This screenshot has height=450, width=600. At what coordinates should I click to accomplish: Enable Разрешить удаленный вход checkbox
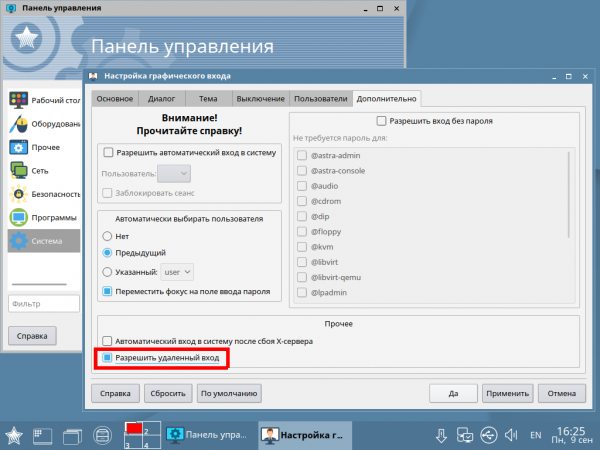pyautogui.click(x=108, y=357)
